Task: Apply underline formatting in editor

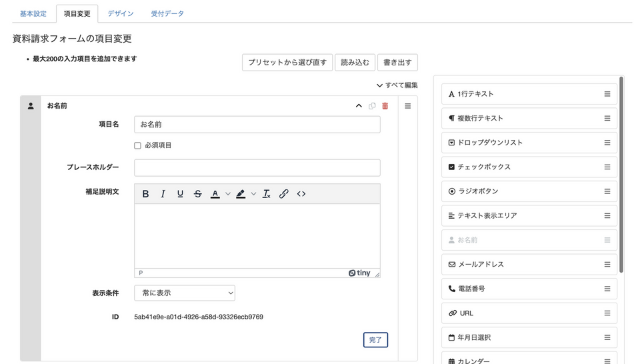Action: tap(180, 194)
